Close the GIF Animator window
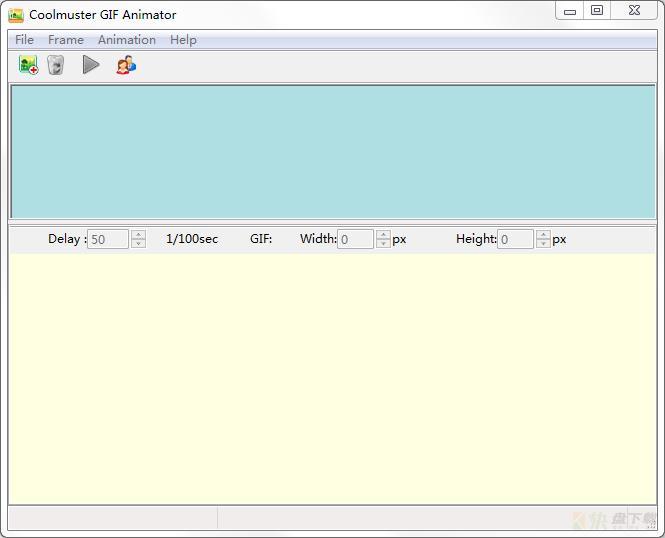Image resolution: width=665 pixels, height=538 pixels. tap(634, 11)
